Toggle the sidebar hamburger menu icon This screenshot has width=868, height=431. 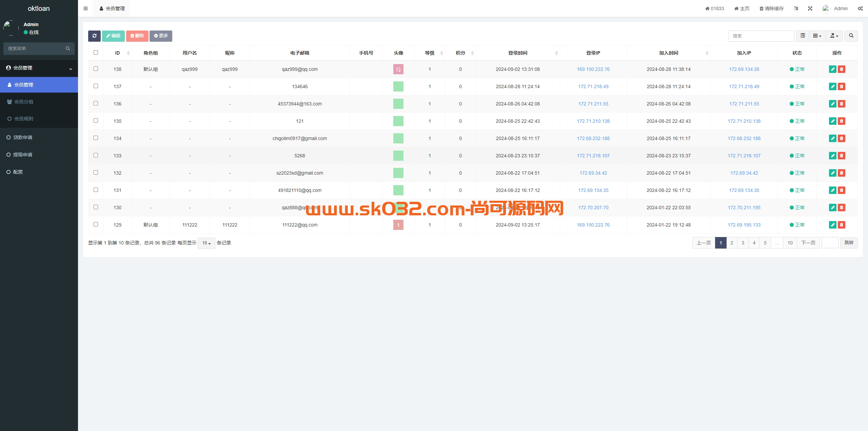(85, 8)
